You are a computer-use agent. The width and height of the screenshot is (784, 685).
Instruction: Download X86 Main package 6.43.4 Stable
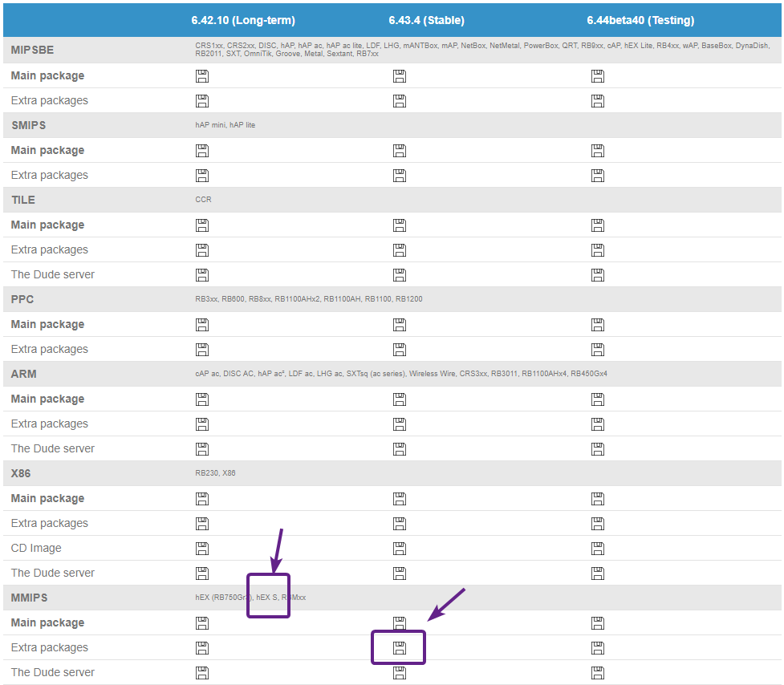tap(400, 499)
